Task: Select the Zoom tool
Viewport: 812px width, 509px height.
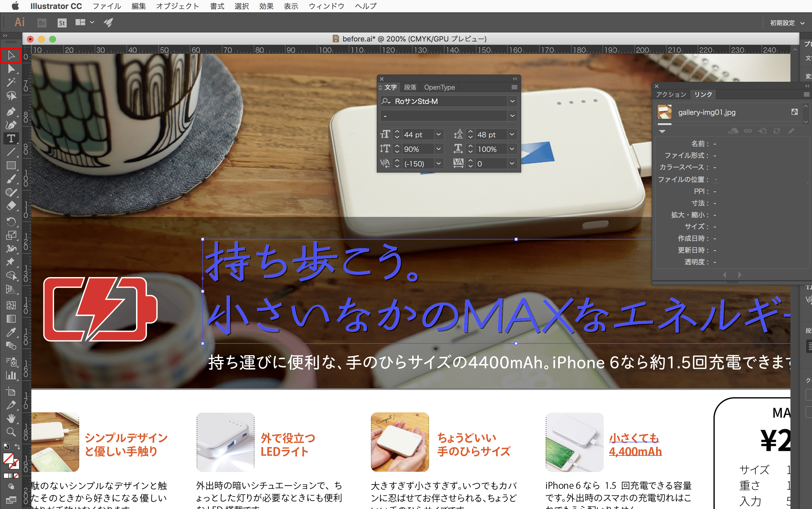Action: pyautogui.click(x=11, y=432)
